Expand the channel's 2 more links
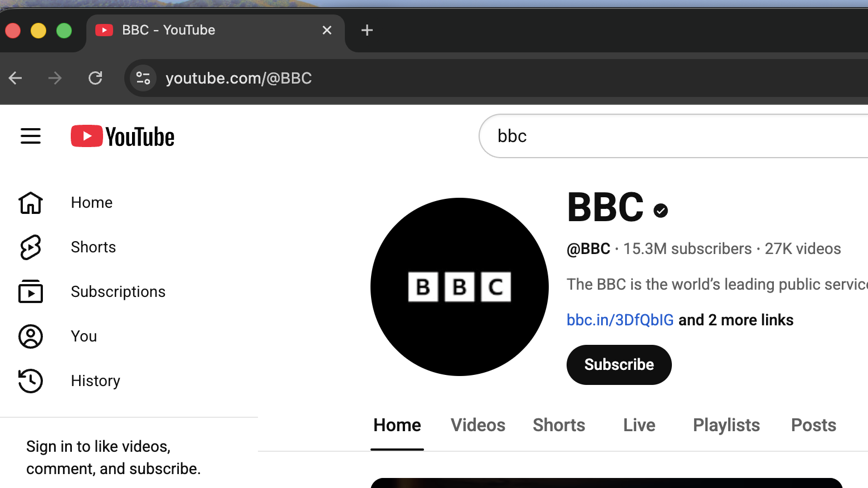This screenshot has width=868, height=488. click(735, 320)
